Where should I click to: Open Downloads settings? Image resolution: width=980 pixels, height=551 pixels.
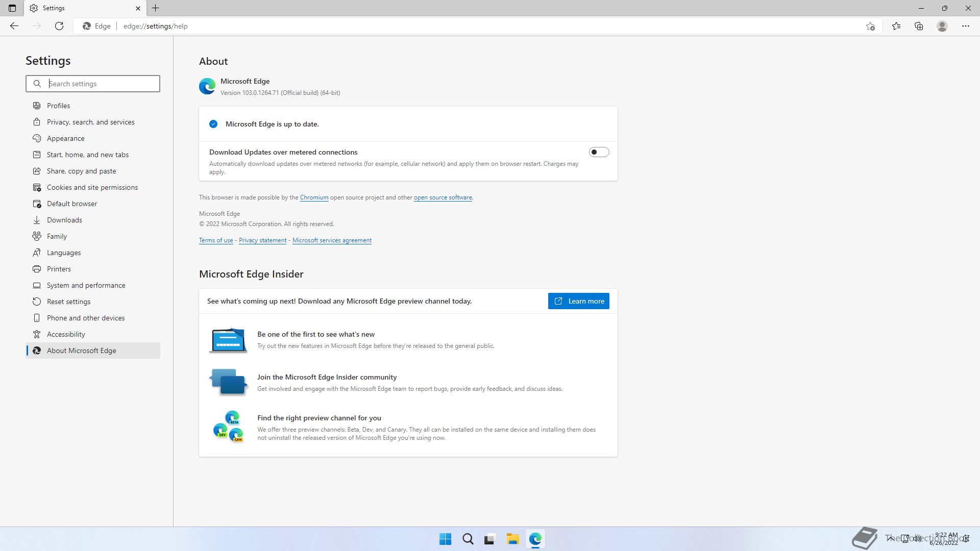point(93,220)
